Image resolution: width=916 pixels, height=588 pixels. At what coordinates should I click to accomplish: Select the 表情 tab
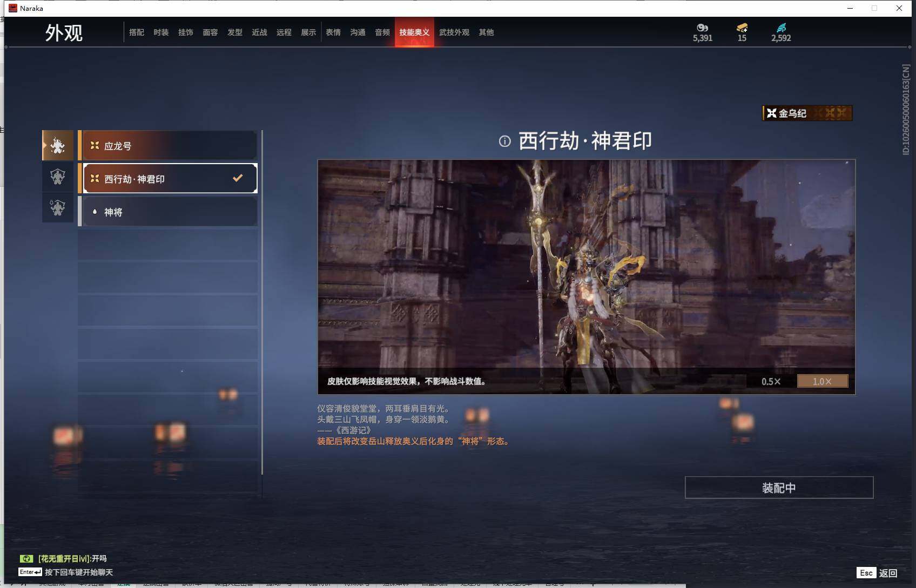[x=333, y=32]
